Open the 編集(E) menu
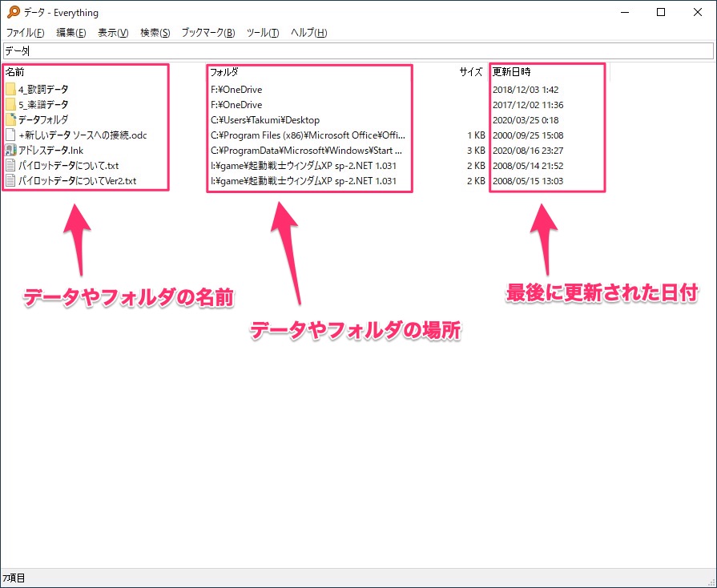717x588 pixels. pos(71,33)
